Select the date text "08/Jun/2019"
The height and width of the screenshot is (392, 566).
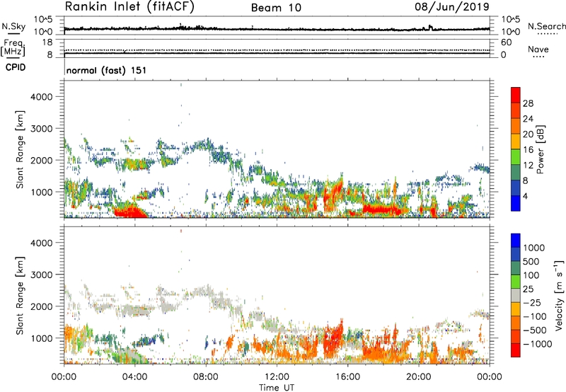pos(452,7)
